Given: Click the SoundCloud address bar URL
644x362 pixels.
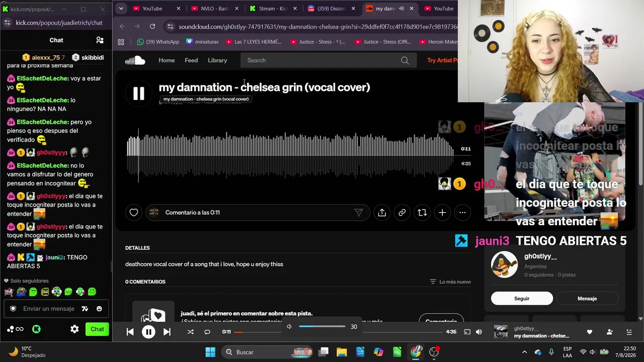Looking at the screenshot, I should tap(318, 27).
